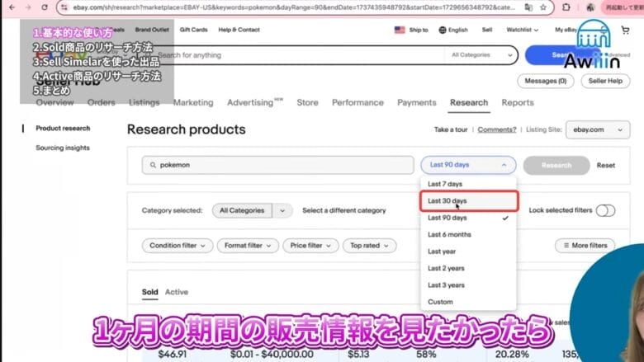Open the Price filter dropdown
This screenshot has height=362, width=644.
(310, 246)
